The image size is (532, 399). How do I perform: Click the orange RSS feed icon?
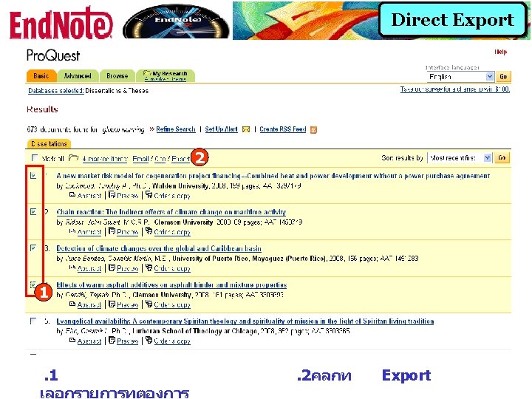[313, 129]
